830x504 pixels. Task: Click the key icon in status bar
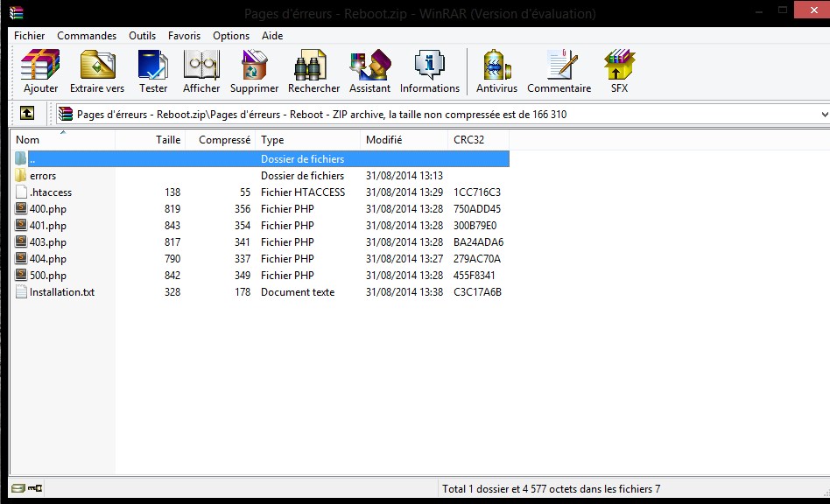tap(36, 488)
